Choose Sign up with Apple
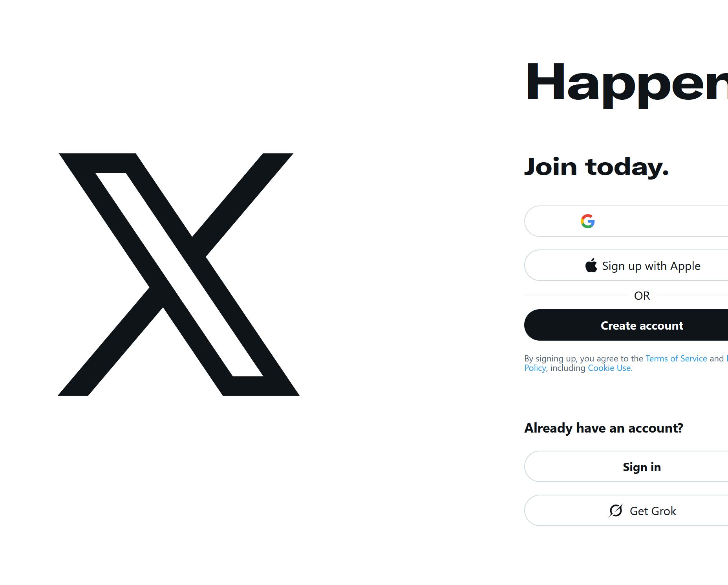This screenshot has height=585, width=728. 651,266
